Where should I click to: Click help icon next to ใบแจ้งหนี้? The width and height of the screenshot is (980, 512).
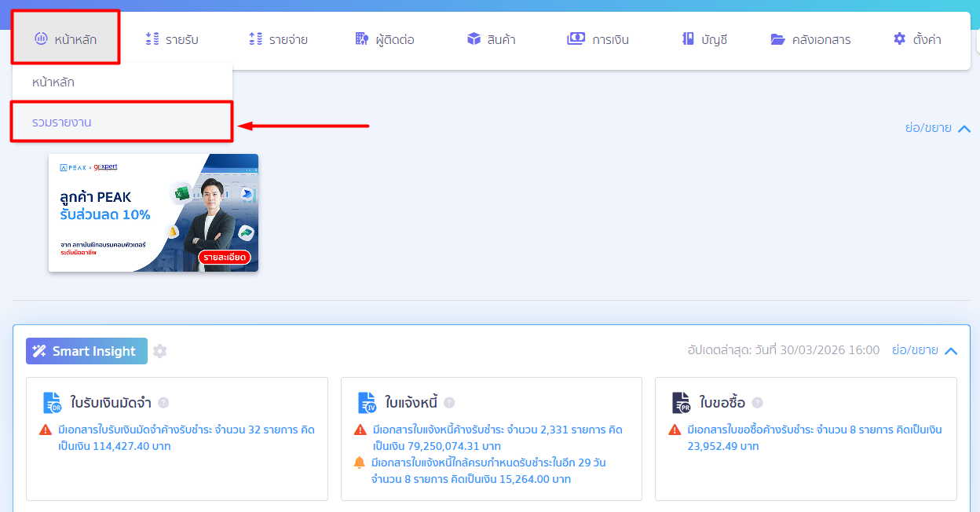449,403
